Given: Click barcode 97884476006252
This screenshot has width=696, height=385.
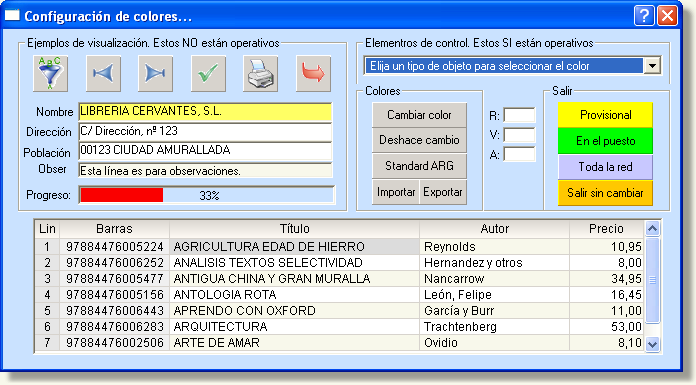Looking at the screenshot, I should click(115, 262).
